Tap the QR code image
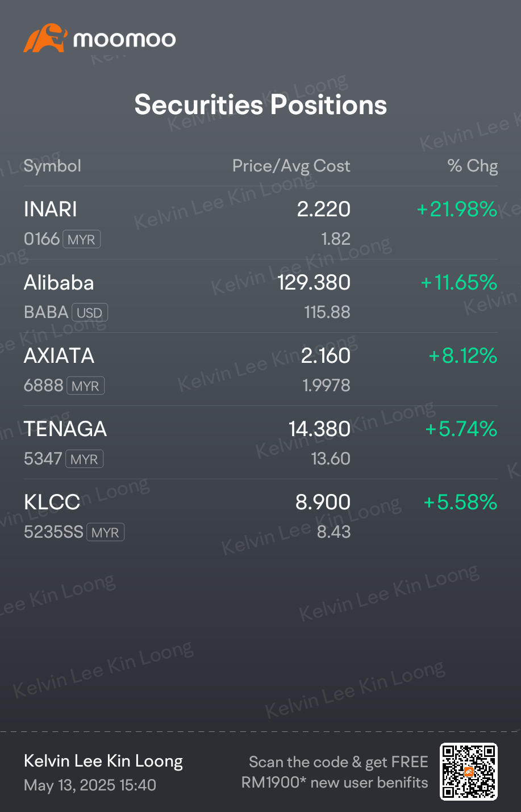The width and height of the screenshot is (521, 812). (x=469, y=772)
